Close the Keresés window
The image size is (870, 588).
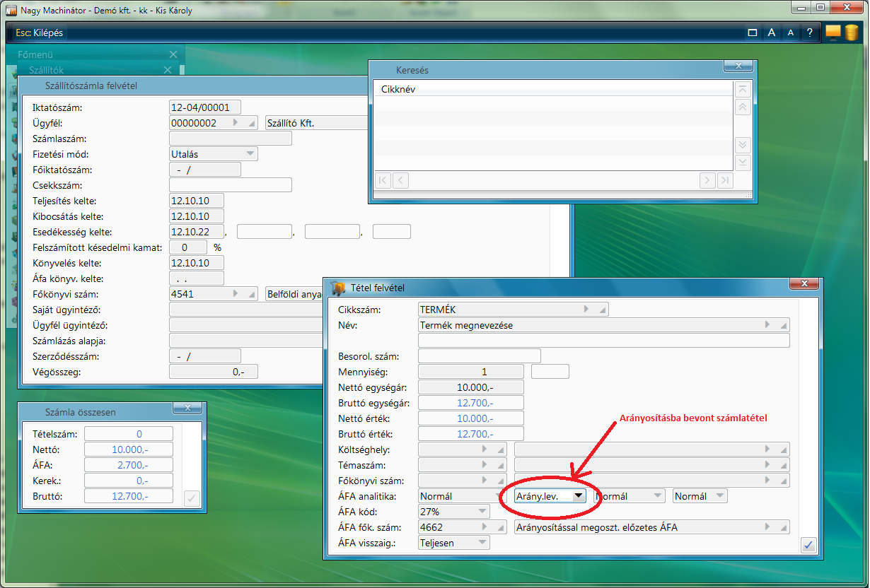(738, 66)
